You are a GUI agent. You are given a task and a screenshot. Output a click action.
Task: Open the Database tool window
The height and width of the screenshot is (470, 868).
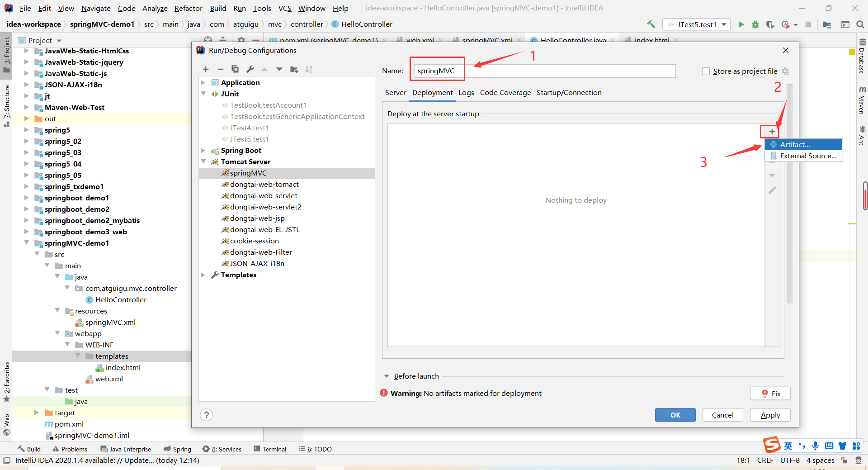(x=862, y=57)
